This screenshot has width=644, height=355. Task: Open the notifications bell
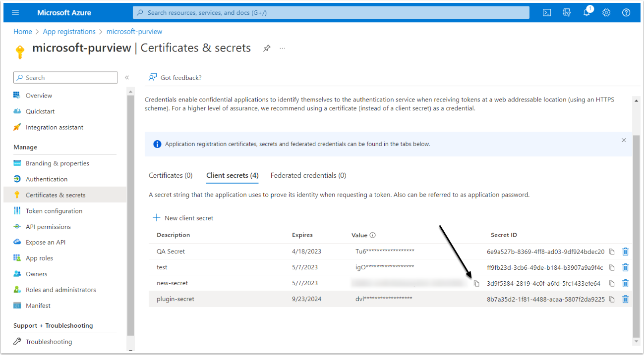click(586, 12)
